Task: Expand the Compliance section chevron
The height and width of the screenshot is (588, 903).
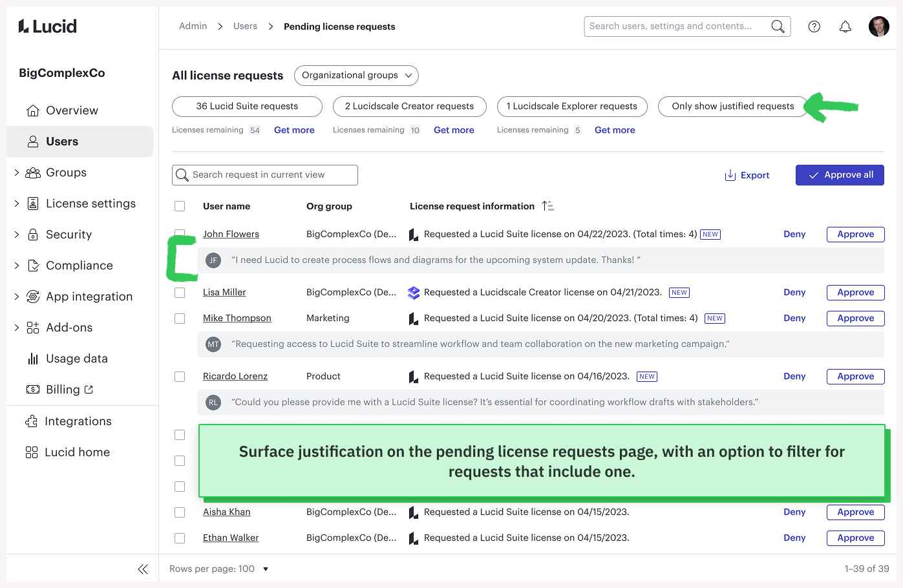Action: (17, 266)
